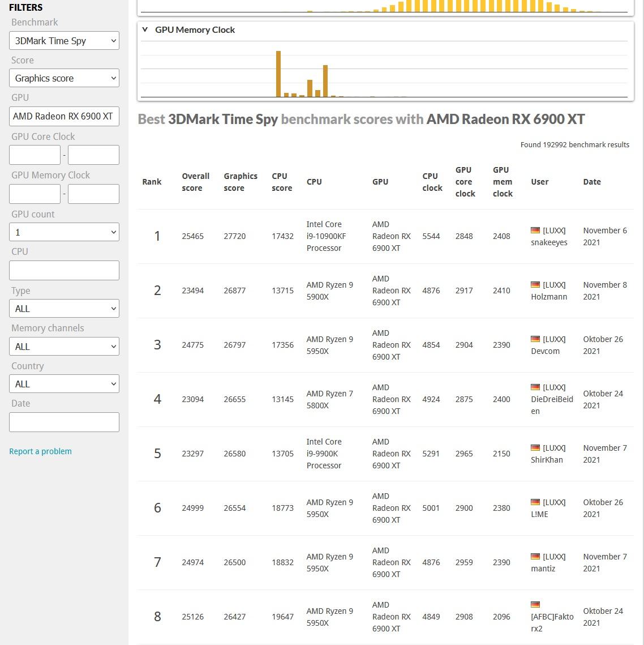644x645 pixels.
Task: Click the CPU filter input field
Action: point(64,270)
